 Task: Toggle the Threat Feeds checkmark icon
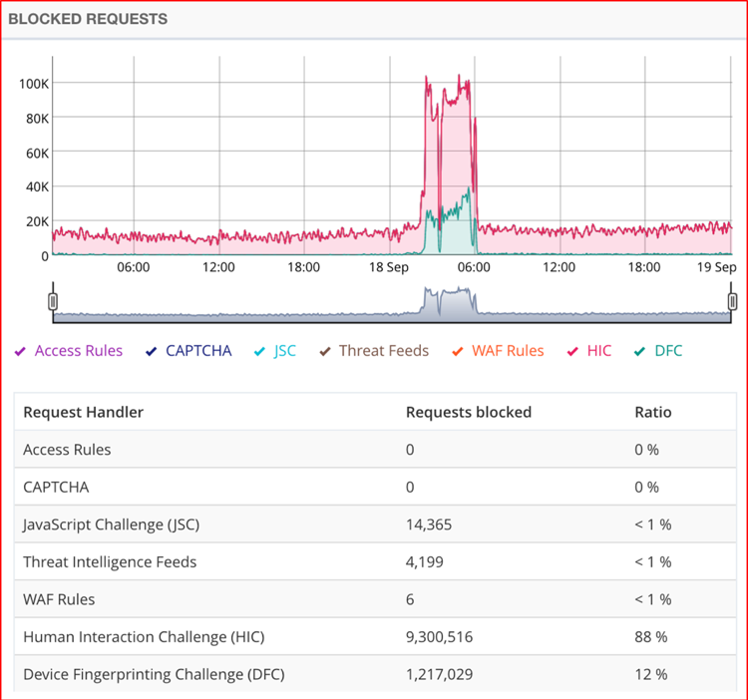[325, 351]
